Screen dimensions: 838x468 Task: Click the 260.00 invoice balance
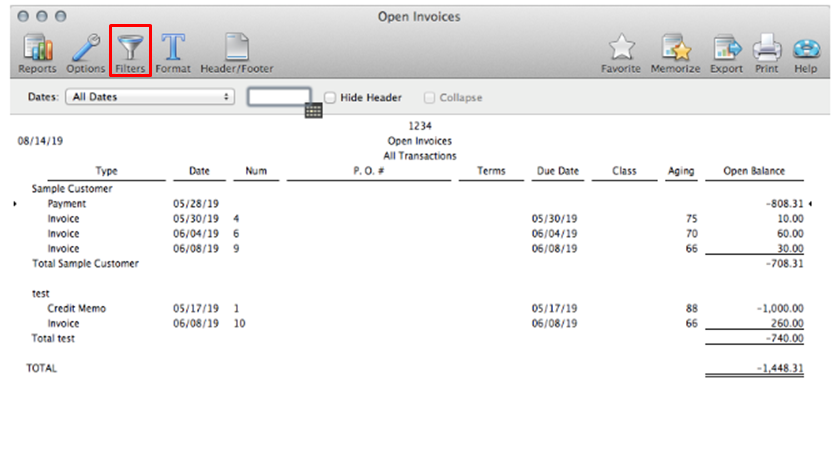pos(787,323)
